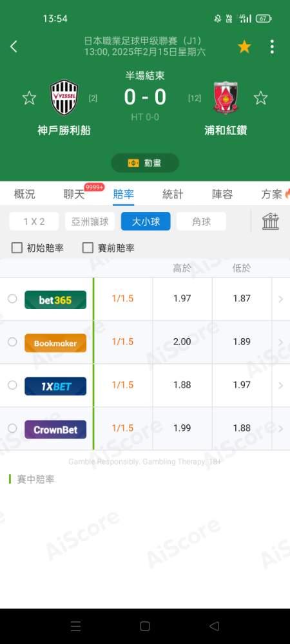Tap the Android back triangle button
Screen dimensions: 290x644
tap(214, 626)
